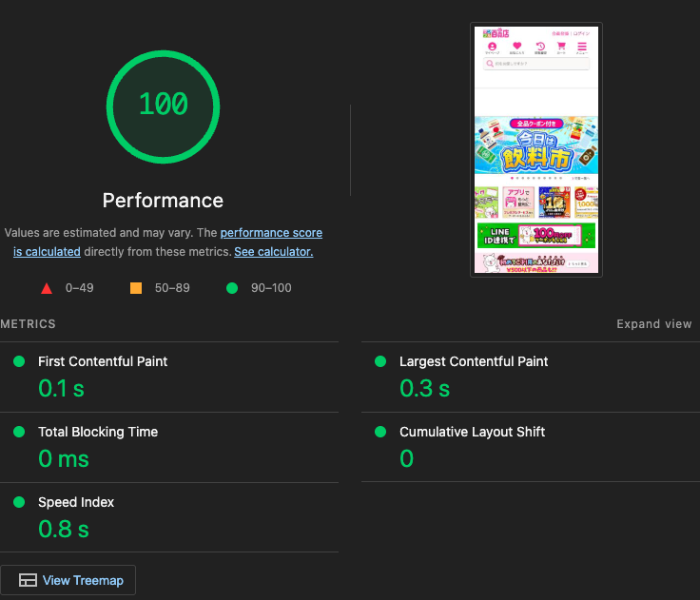
Task: Click the '0–49' legend text
Action: tap(80, 288)
